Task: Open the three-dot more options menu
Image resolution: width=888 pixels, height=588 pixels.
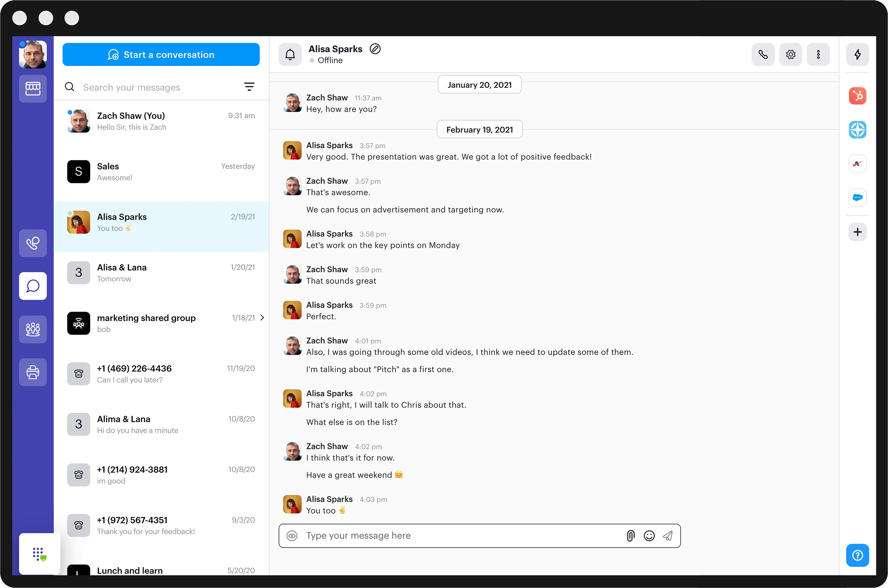Action: click(818, 55)
